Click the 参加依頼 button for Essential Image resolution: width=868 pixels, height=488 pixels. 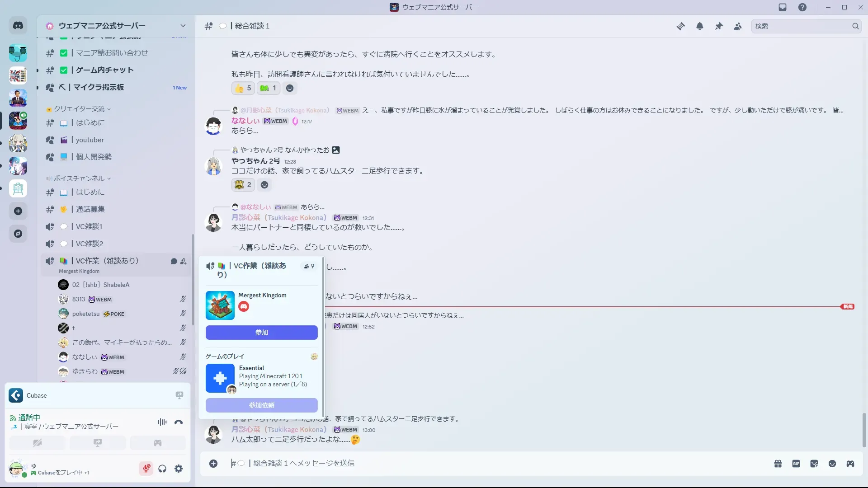click(261, 405)
